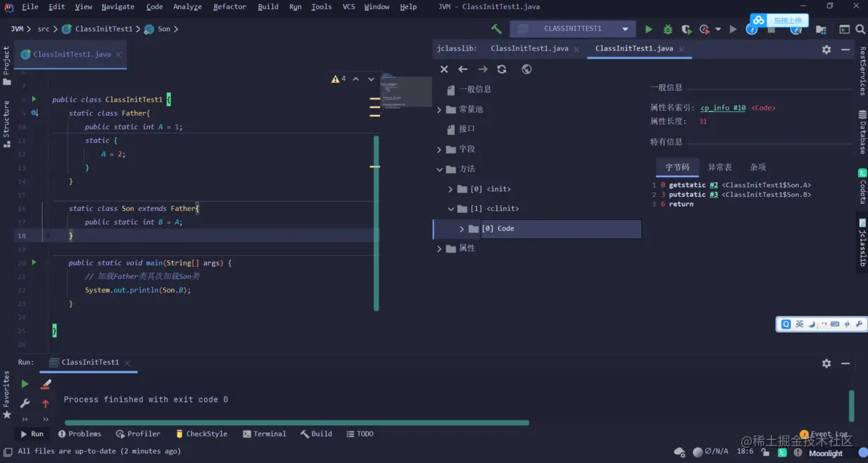Open the CheckStyle tool window
The image size is (868, 463).
point(202,434)
